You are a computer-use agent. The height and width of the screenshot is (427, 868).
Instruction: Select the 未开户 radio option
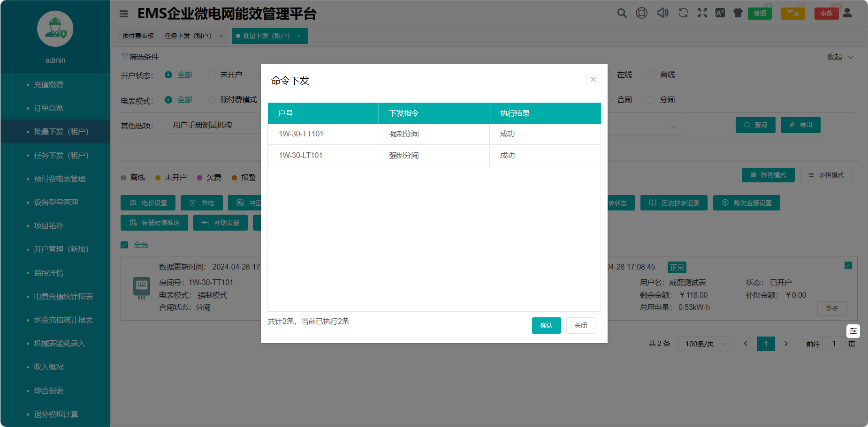212,75
